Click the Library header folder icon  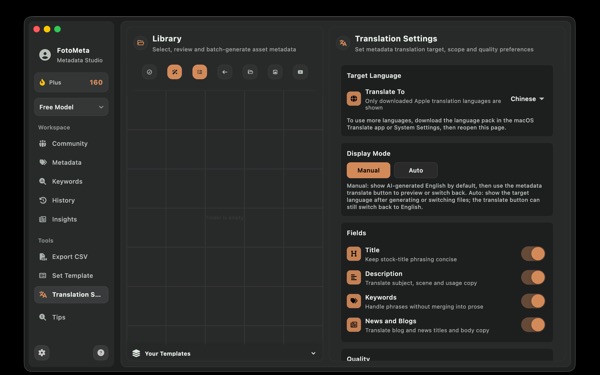[x=140, y=43]
